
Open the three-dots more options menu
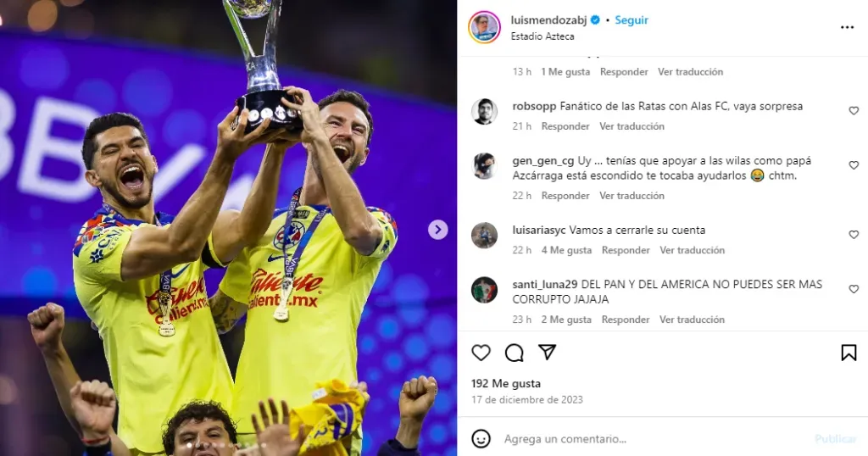coord(847,27)
